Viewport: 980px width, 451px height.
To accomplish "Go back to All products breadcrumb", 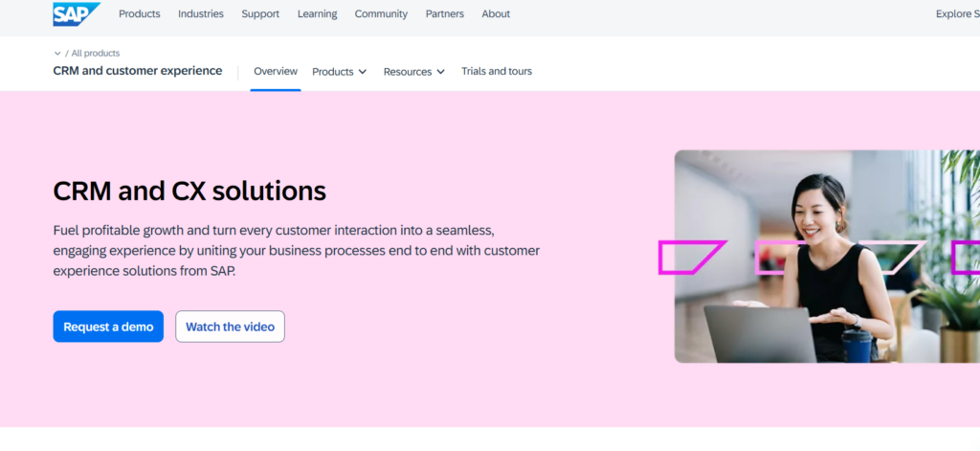I will [96, 54].
